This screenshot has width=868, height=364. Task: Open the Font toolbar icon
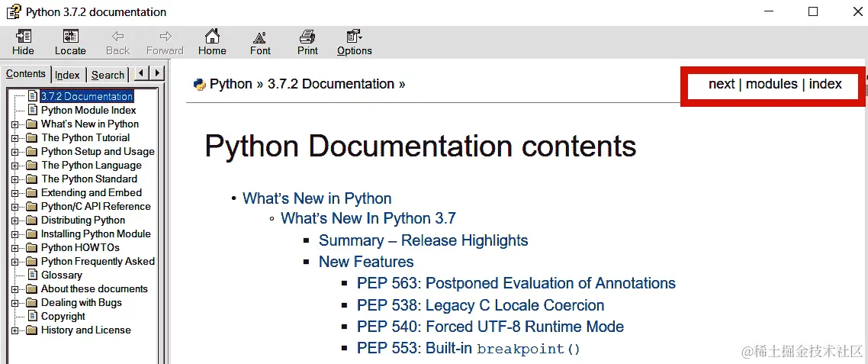[x=259, y=37]
